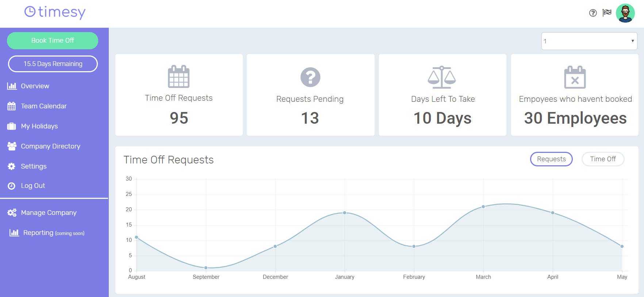Click the Book Time Off button
Viewport: 644px width, 297px height.
[x=53, y=40]
